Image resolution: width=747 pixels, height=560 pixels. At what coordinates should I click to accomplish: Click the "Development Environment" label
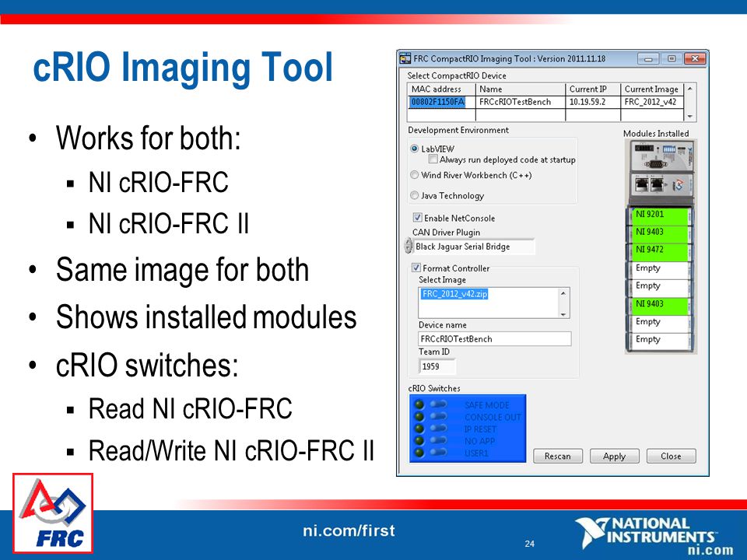(458, 130)
